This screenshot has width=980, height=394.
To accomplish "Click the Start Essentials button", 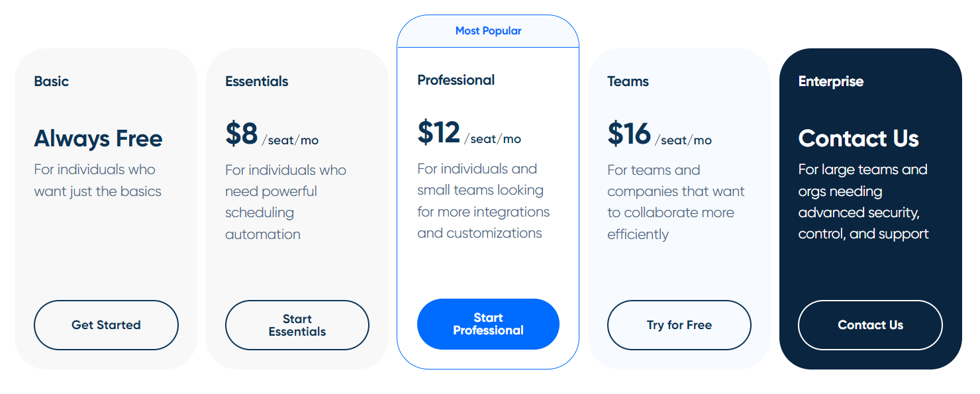I will coord(297,325).
